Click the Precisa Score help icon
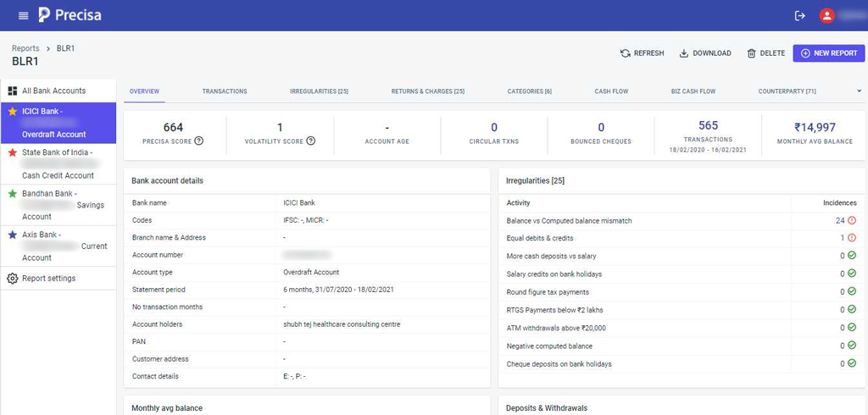Image resolution: width=868 pixels, height=415 pixels. point(199,141)
